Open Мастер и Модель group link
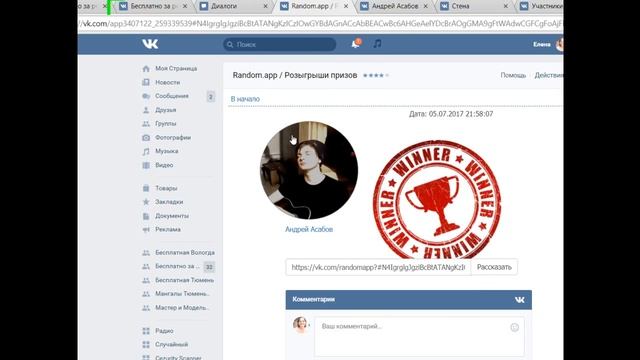640x360 pixels. (x=182, y=308)
